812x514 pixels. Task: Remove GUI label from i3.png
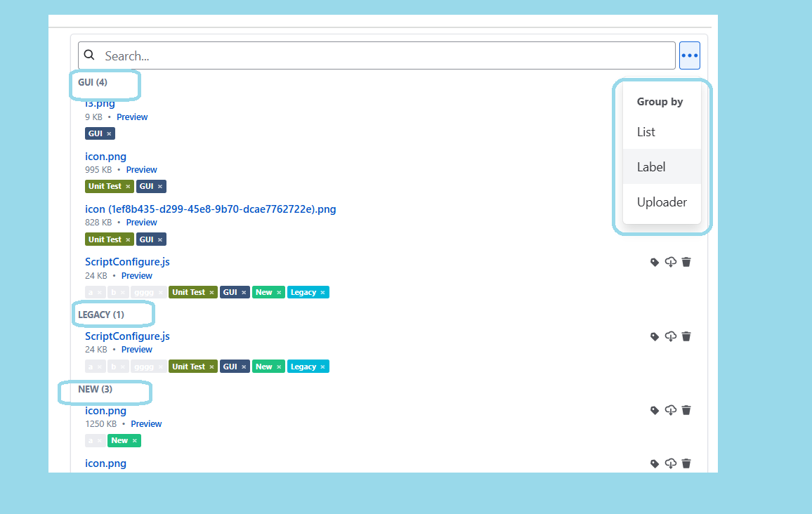(109, 134)
